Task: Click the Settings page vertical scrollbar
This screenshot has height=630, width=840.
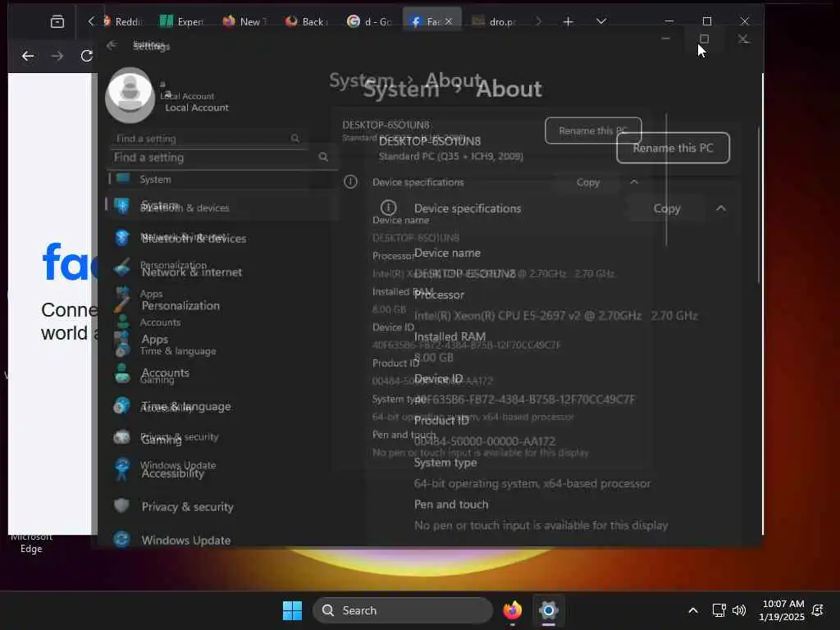Action: click(x=759, y=206)
